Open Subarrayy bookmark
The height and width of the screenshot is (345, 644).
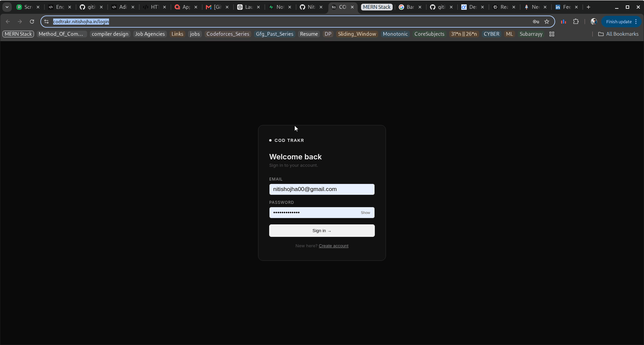tap(531, 34)
